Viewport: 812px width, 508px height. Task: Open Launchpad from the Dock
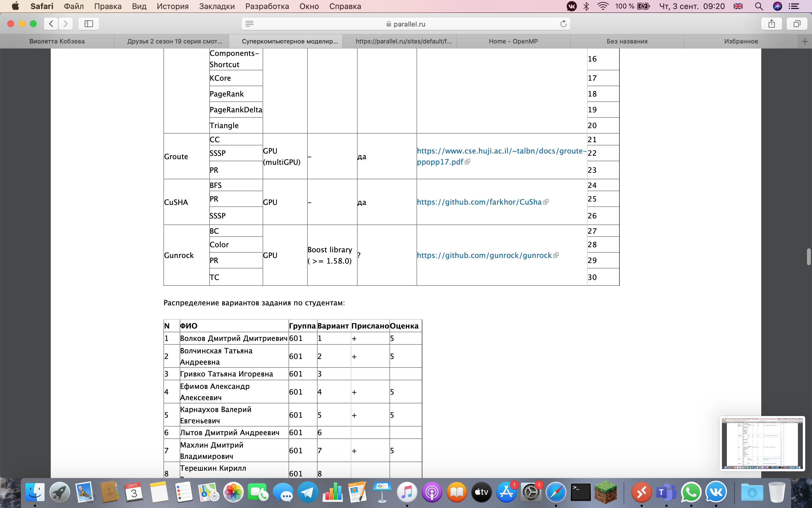pos(60,492)
